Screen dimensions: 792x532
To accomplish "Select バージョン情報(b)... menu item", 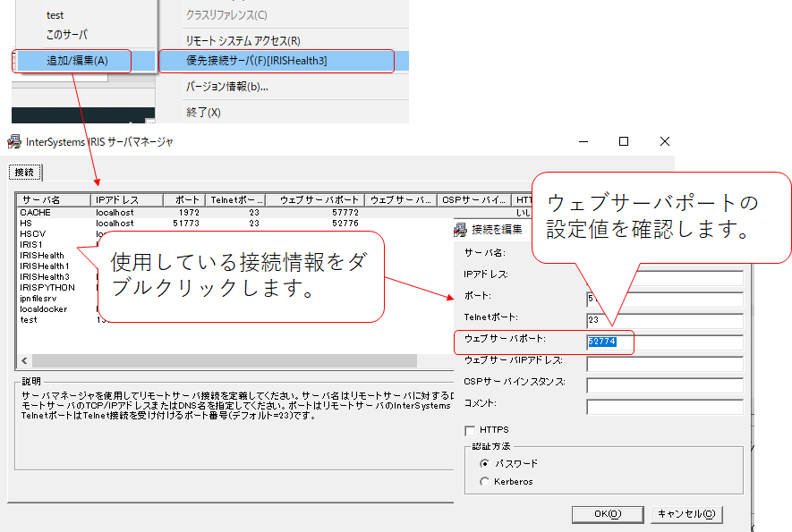I will (226, 87).
